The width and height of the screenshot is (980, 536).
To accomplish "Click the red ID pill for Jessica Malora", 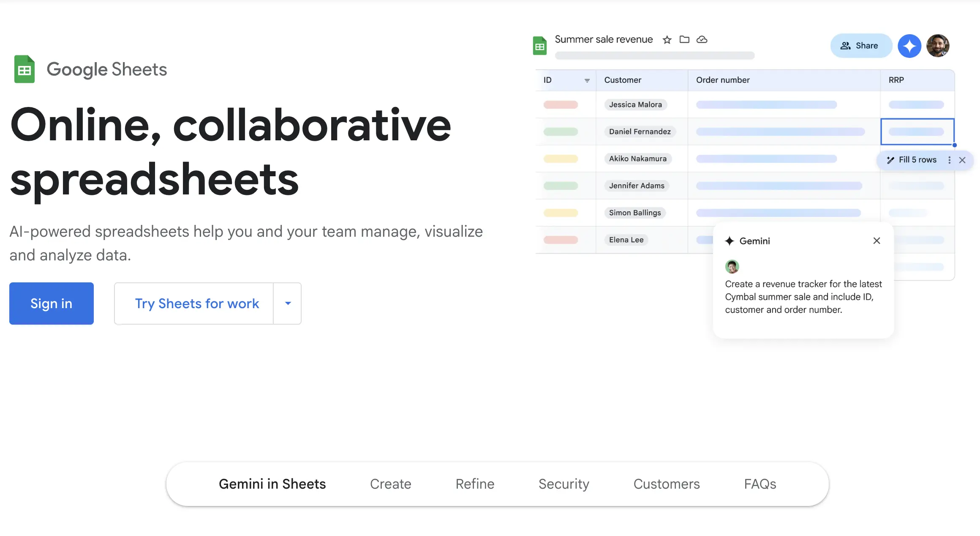I will pyautogui.click(x=561, y=105).
